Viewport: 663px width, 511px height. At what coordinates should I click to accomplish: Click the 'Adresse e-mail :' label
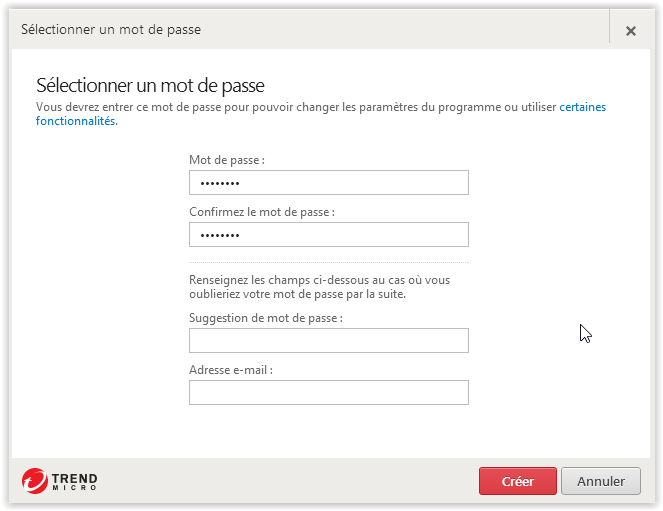231,370
